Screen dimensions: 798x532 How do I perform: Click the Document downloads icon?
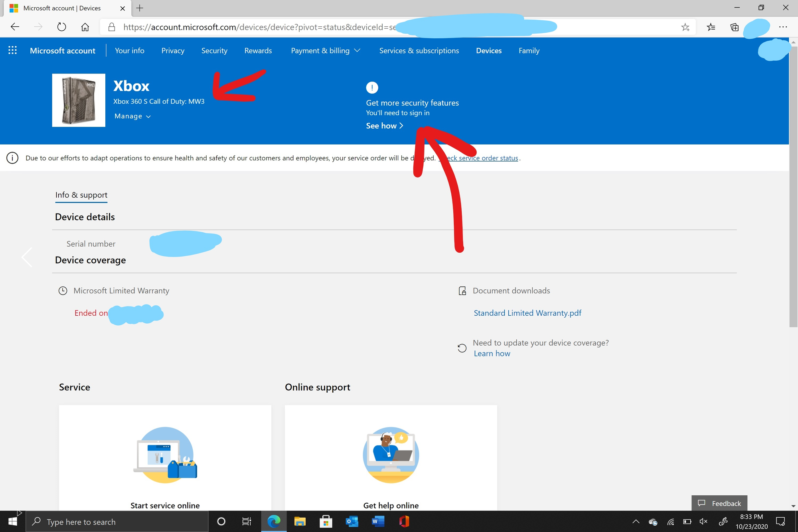pos(462,291)
